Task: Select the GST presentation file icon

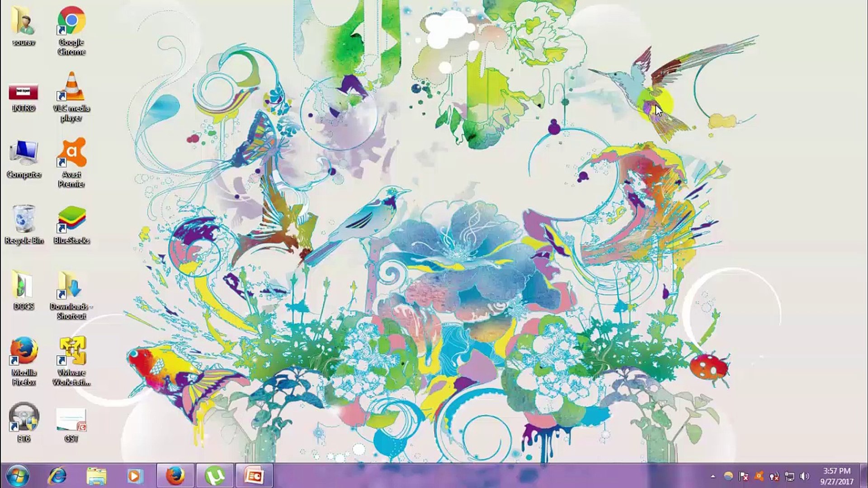Action: pyautogui.click(x=71, y=425)
